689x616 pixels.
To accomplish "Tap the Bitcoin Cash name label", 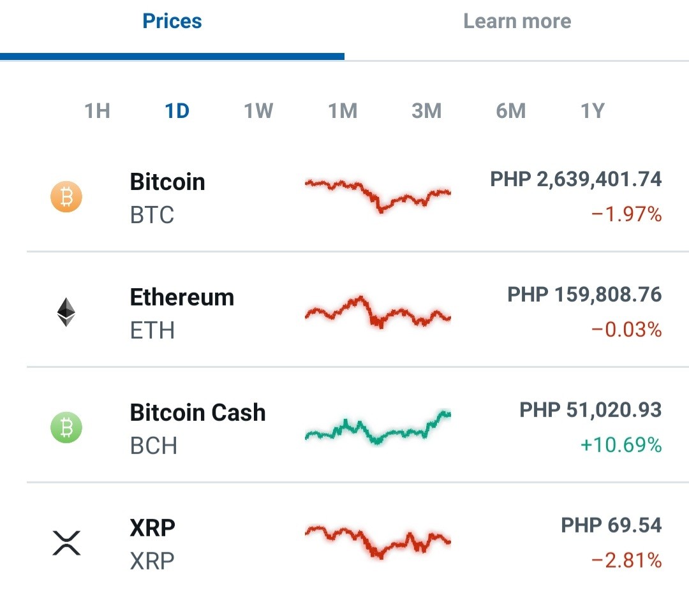I will [198, 413].
